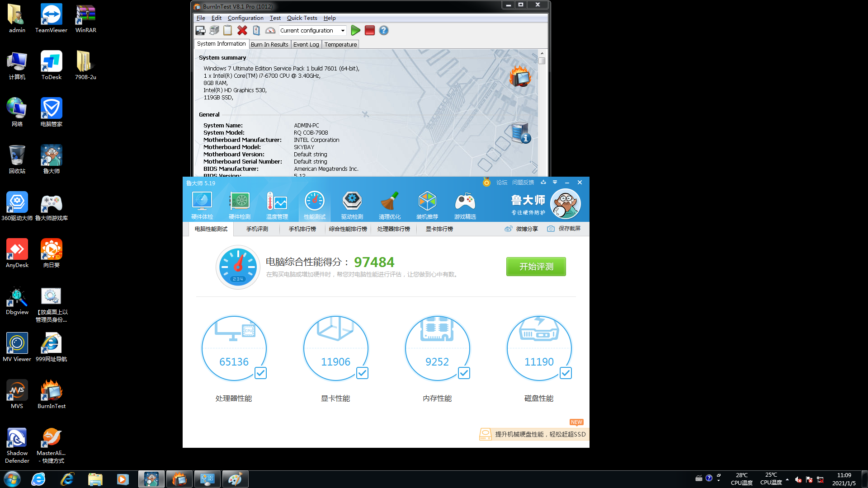Click 开始评测 button in 鲁大师
The height and width of the screenshot is (488, 868).
coord(536,266)
